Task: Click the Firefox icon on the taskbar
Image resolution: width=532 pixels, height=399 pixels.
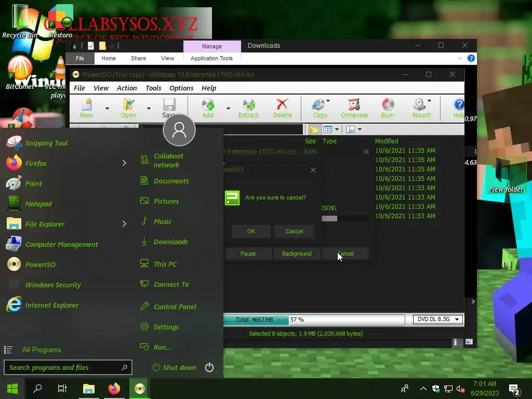Action: pos(114,389)
